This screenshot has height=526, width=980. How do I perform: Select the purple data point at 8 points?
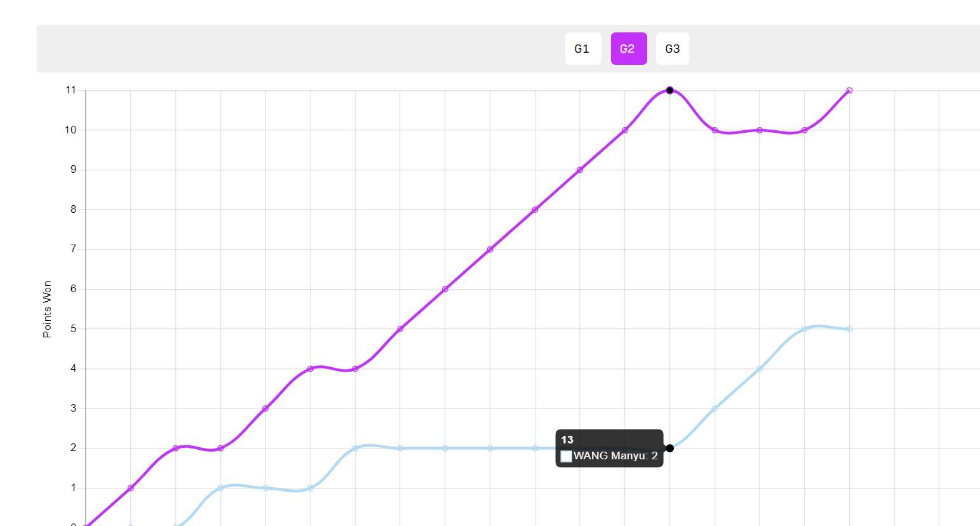point(535,210)
